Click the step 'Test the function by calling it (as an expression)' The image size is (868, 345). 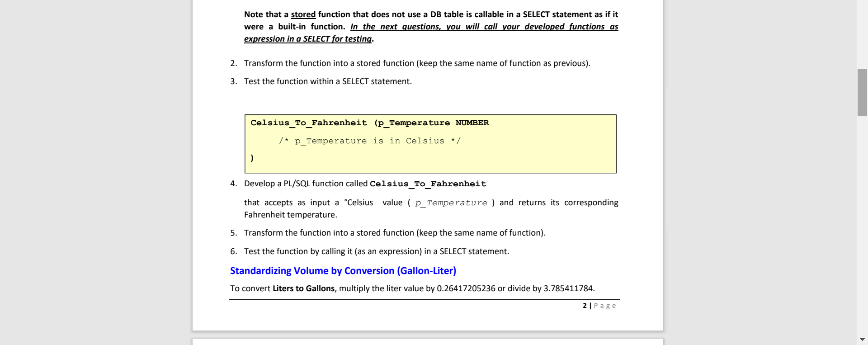point(377,251)
